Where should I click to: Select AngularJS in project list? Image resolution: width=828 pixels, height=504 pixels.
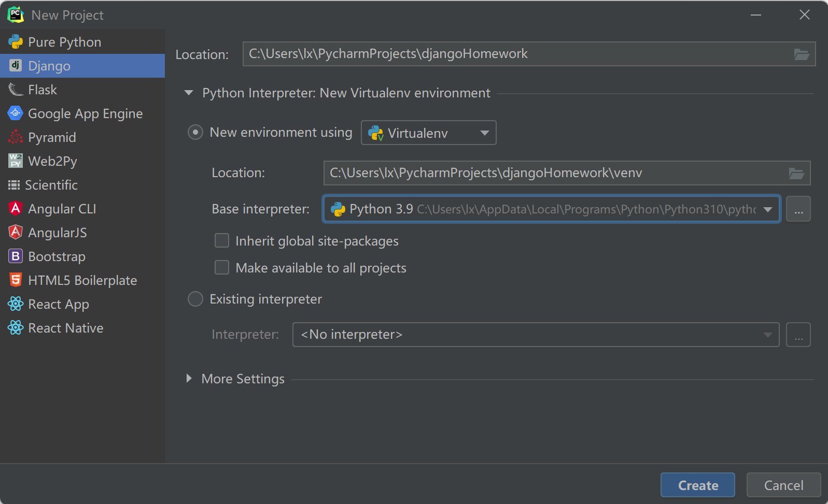82,233
